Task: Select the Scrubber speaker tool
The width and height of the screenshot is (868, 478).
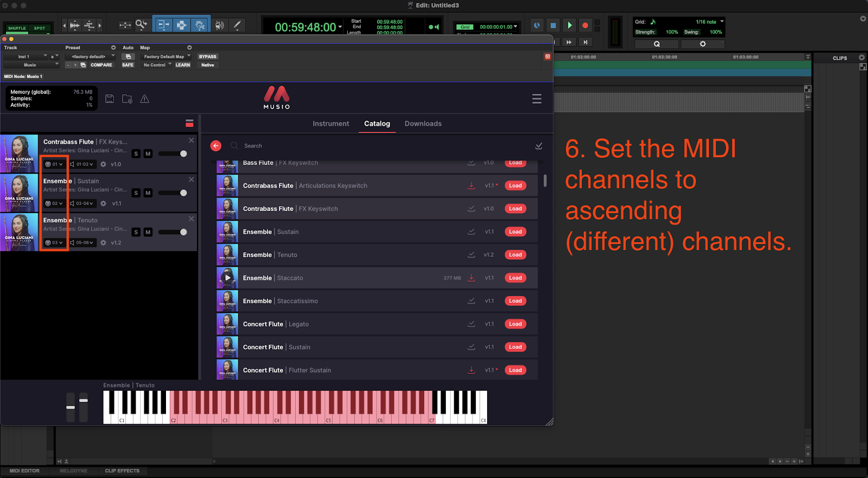Action: click(x=220, y=25)
